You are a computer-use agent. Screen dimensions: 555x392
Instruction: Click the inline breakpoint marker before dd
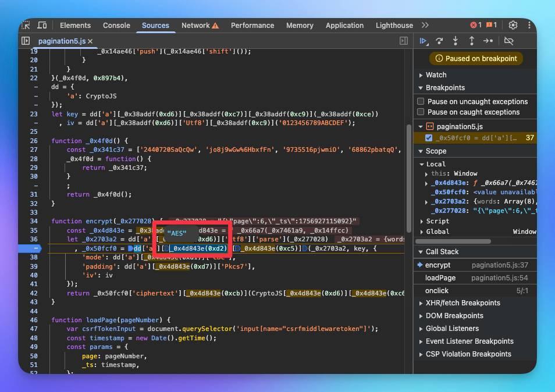131,248
